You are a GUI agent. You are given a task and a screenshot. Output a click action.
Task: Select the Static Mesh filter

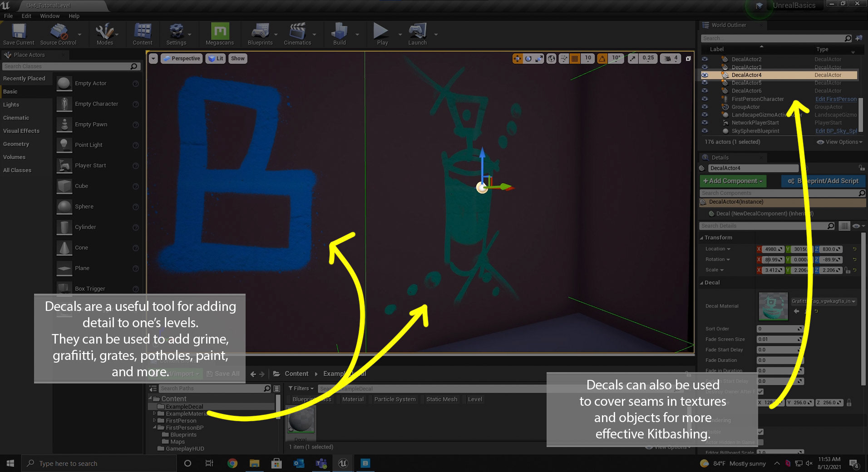pos(441,399)
